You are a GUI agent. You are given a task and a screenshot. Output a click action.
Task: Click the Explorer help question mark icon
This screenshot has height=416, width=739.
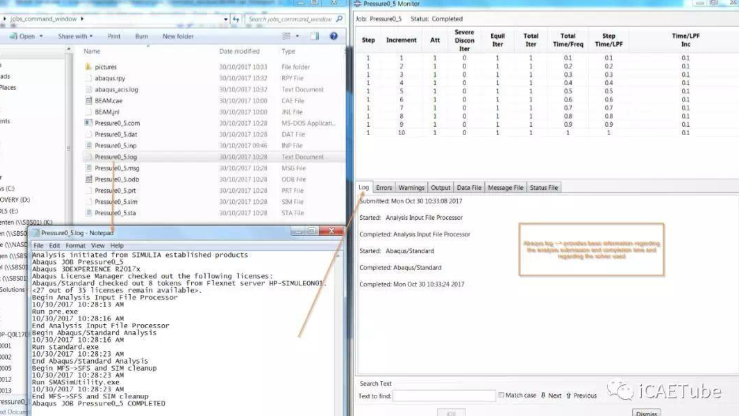pyautogui.click(x=334, y=36)
